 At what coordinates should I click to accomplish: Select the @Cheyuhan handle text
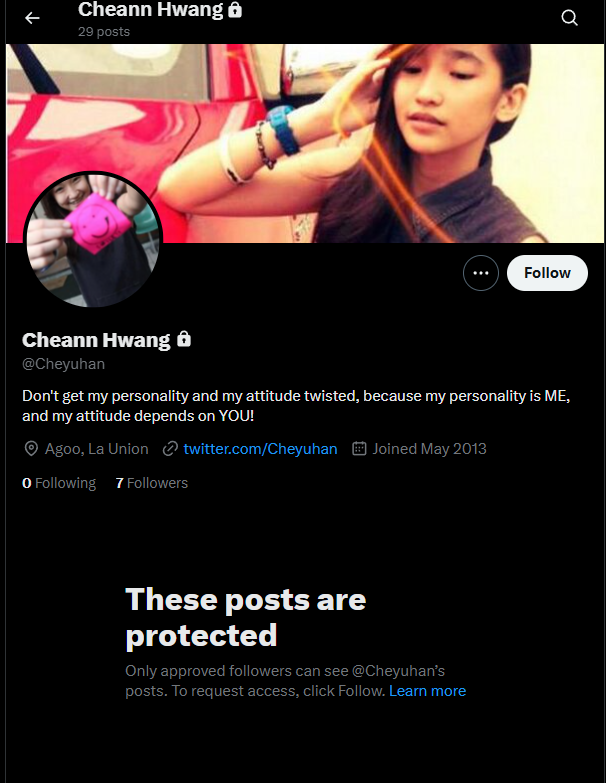click(x=63, y=364)
